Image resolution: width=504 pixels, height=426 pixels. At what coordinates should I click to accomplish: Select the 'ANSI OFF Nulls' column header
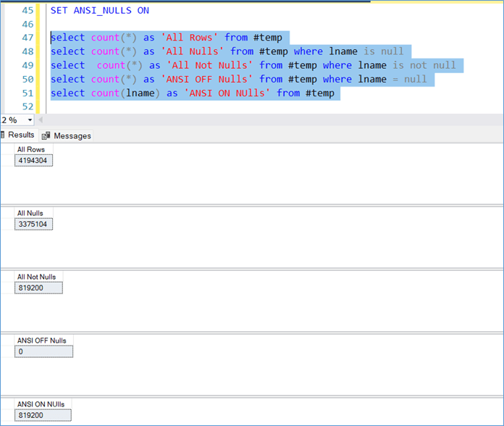point(43,341)
